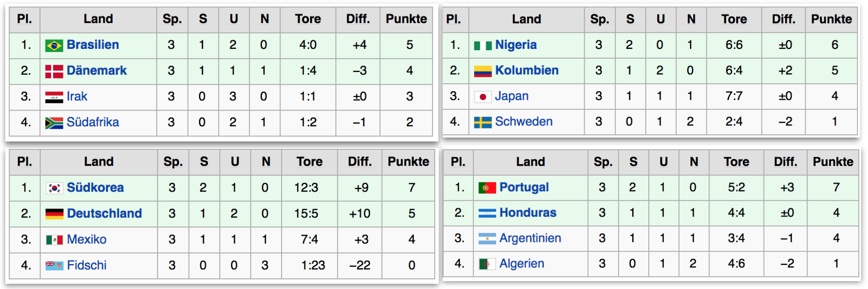Click the Japan flag icon

[483, 96]
